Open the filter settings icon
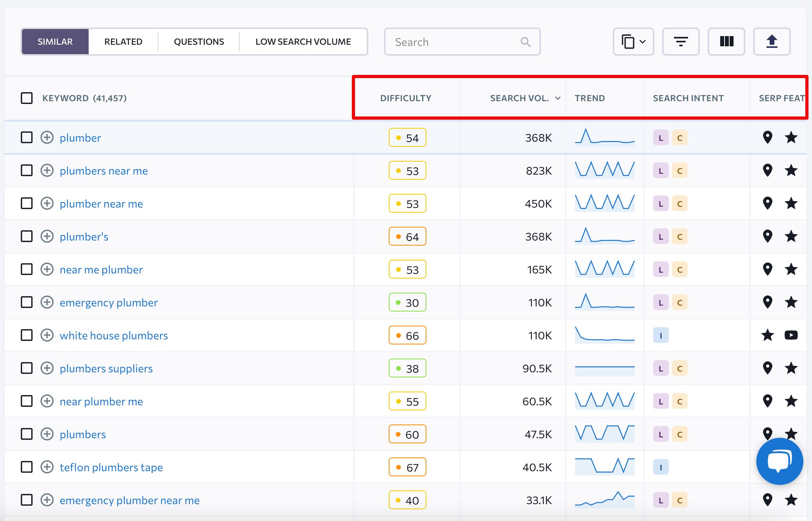The height and width of the screenshot is (521, 812). coord(681,42)
